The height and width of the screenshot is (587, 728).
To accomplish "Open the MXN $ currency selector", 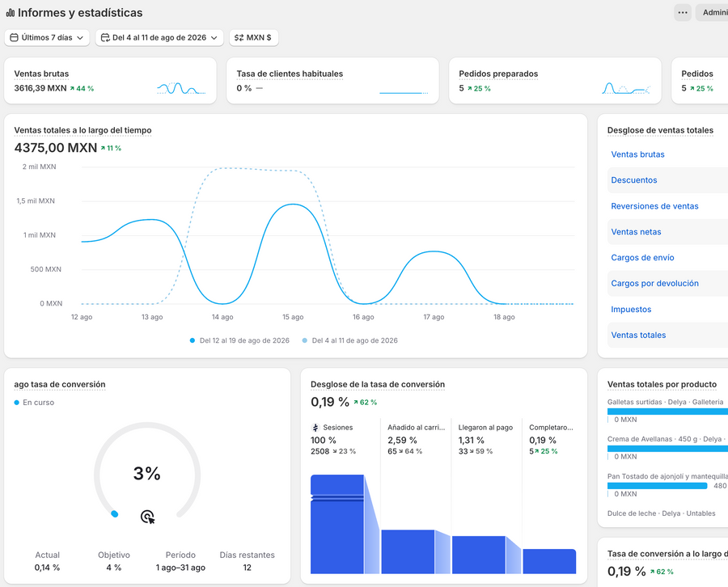I will pyautogui.click(x=253, y=37).
